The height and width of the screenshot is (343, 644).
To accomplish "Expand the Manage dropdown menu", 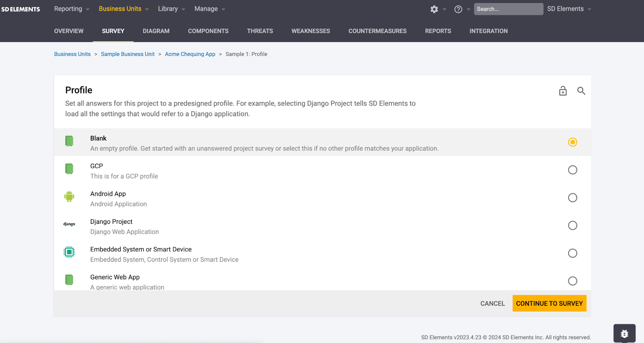I will (x=210, y=9).
